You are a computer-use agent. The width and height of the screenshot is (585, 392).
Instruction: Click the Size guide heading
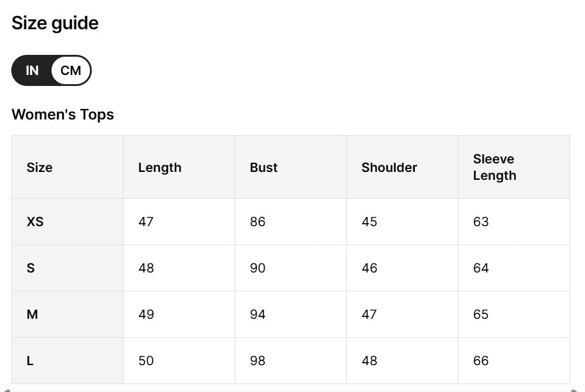click(x=55, y=23)
